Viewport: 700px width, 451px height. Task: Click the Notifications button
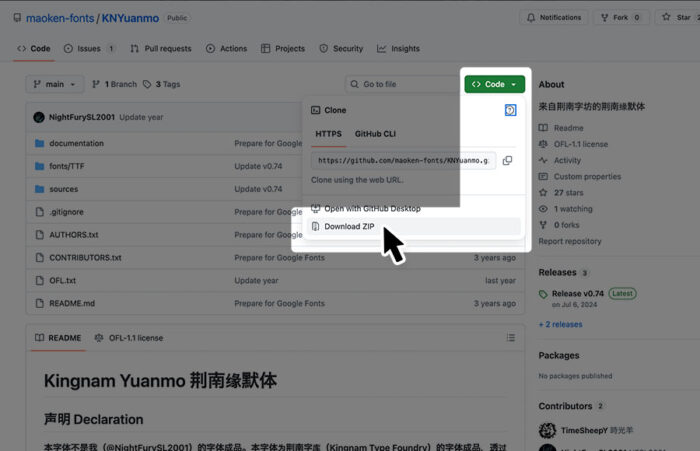pos(554,17)
